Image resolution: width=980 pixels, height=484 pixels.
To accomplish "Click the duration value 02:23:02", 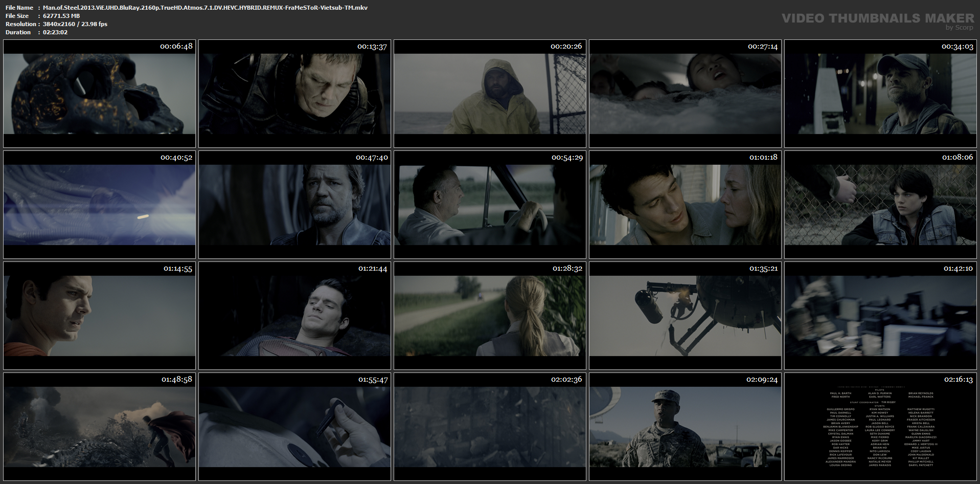I will coord(55,32).
